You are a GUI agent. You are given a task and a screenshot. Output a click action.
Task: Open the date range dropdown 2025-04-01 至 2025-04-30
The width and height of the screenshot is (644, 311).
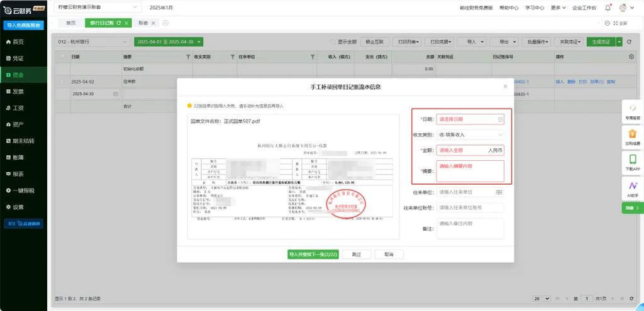[x=169, y=42]
